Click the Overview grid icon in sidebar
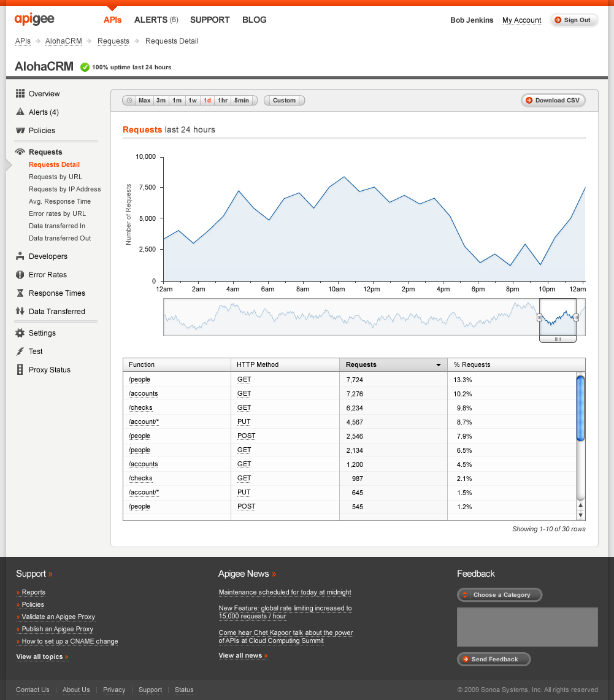 click(20, 94)
